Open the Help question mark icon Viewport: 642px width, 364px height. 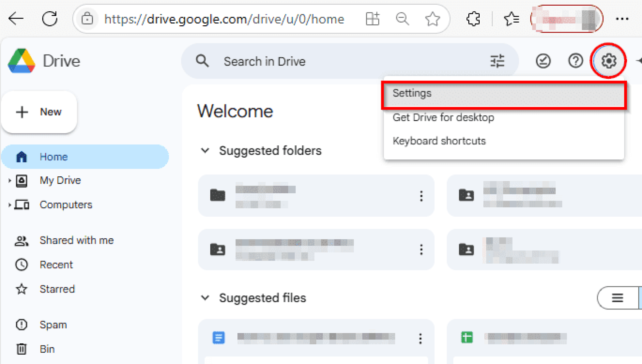(x=575, y=61)
